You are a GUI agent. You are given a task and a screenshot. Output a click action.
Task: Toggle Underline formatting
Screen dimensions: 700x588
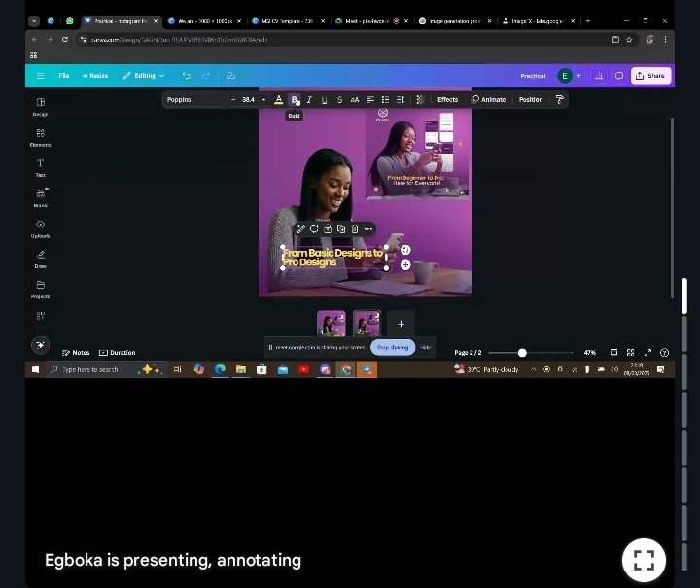click(x=324, y=99)
